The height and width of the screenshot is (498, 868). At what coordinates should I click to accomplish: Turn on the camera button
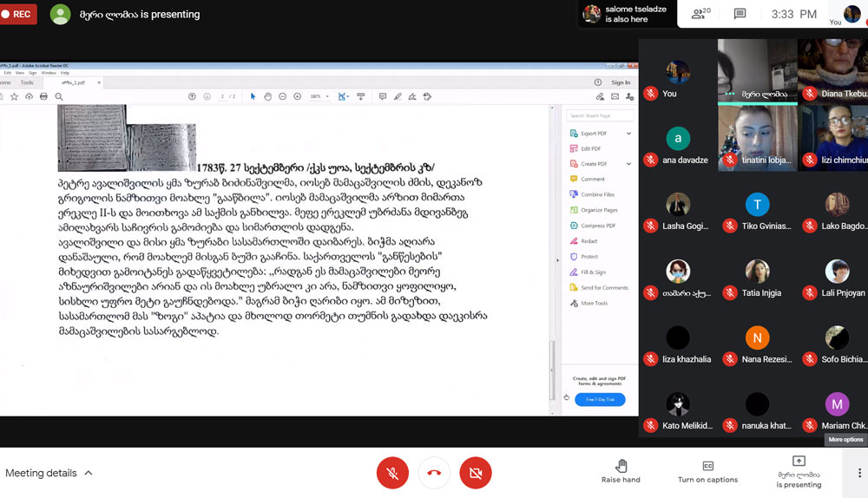coord(475,473)
